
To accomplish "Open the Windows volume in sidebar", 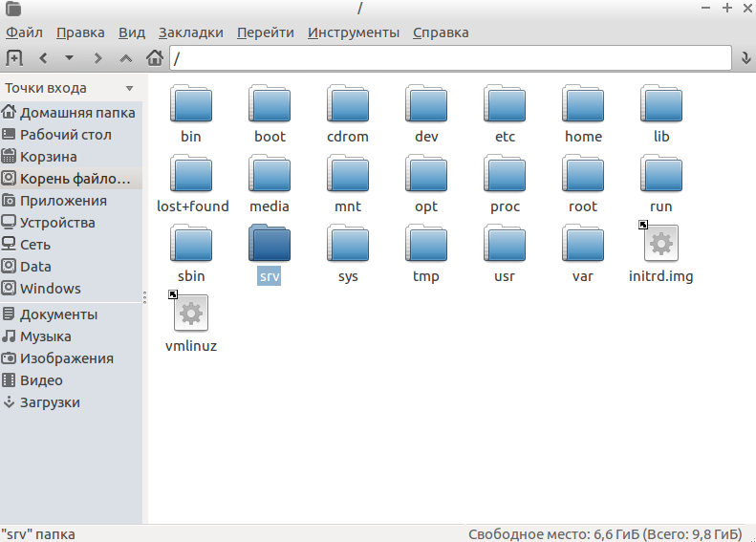I will (71, 289).
